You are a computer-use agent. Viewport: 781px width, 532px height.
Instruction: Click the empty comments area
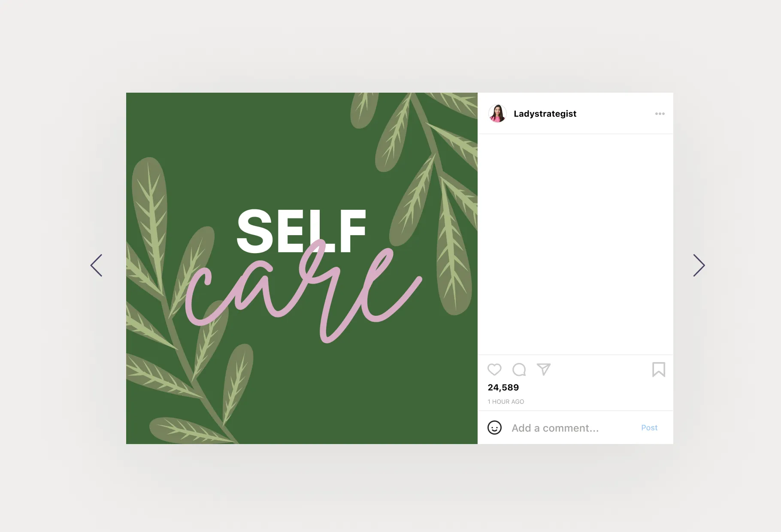pos(575,244)
